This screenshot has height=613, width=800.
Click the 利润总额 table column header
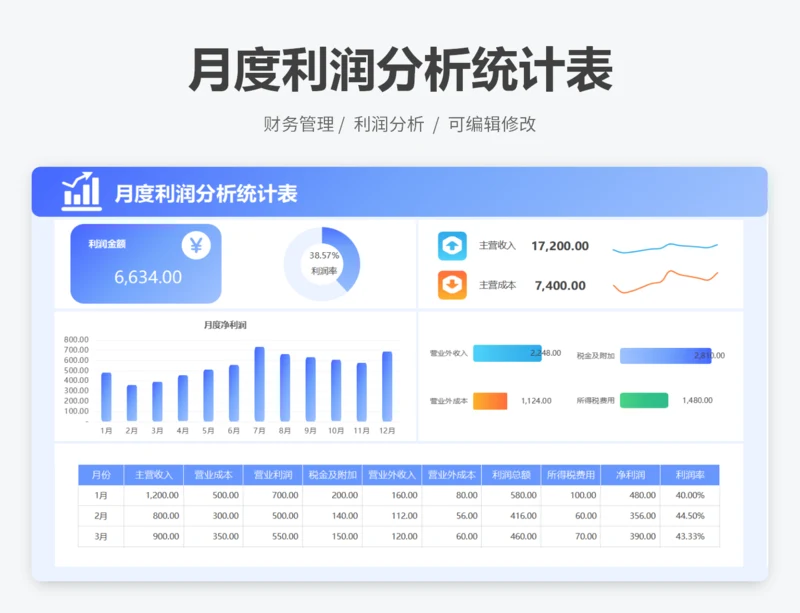tap(511, 475)
